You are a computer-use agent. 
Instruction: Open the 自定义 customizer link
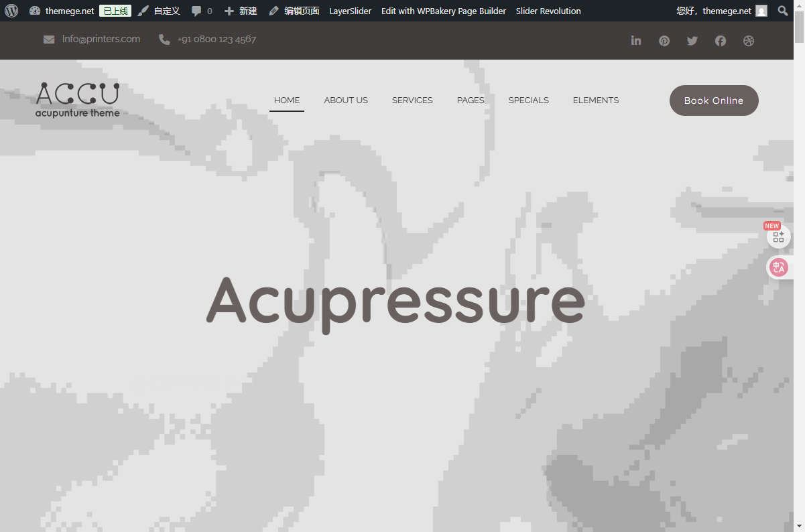(x=159, y=11)
